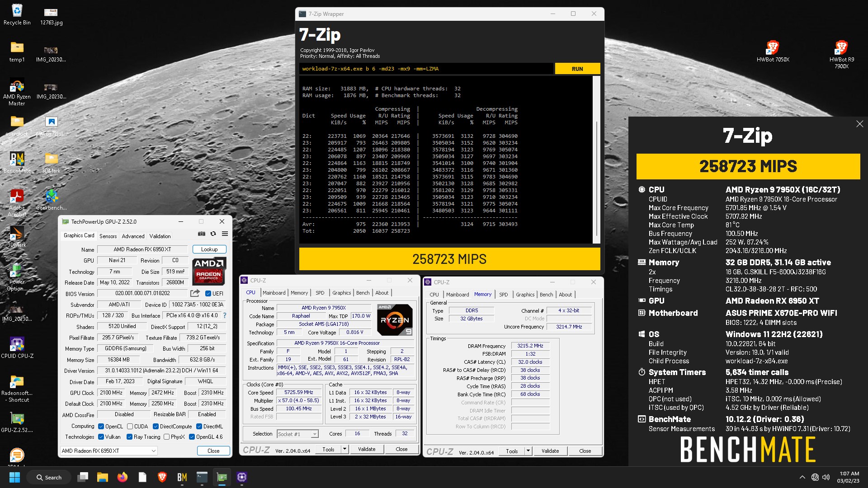
Task: Open Bench tab in left CPU-Z window
Action: point(363,293)
